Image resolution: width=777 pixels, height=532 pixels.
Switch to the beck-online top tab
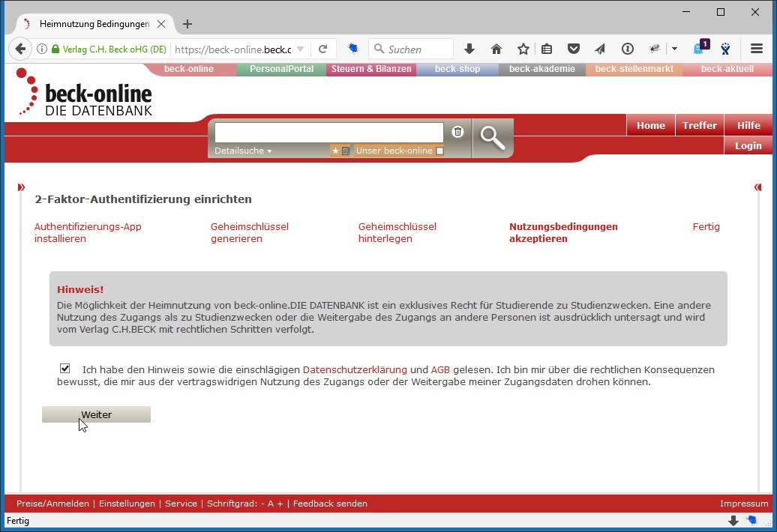(188, 69)
